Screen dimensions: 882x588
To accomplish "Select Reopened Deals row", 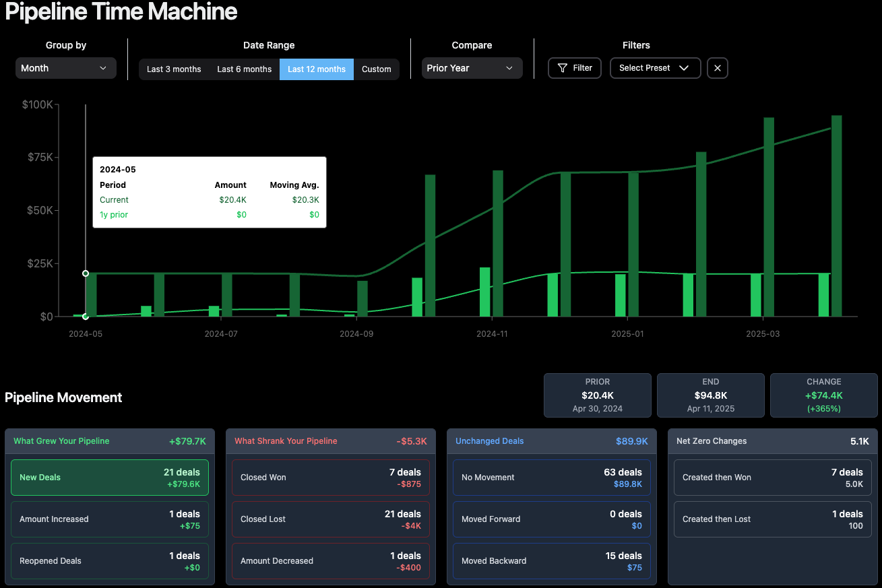I will coord(109,561).
